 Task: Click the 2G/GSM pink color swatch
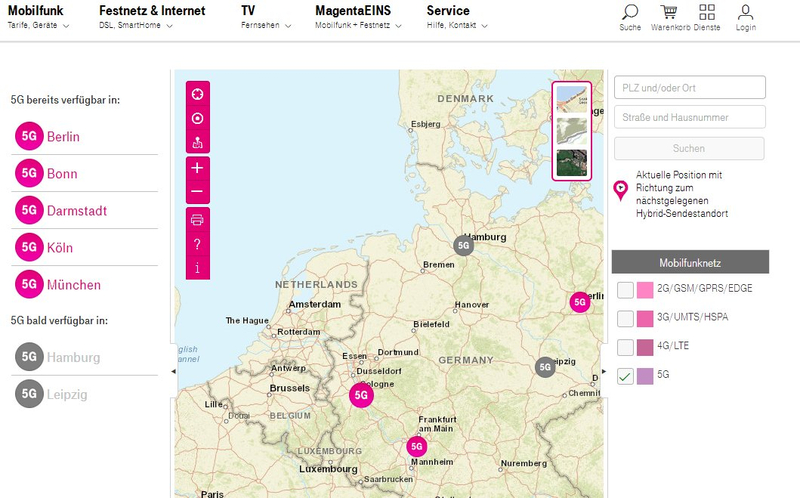645,290
